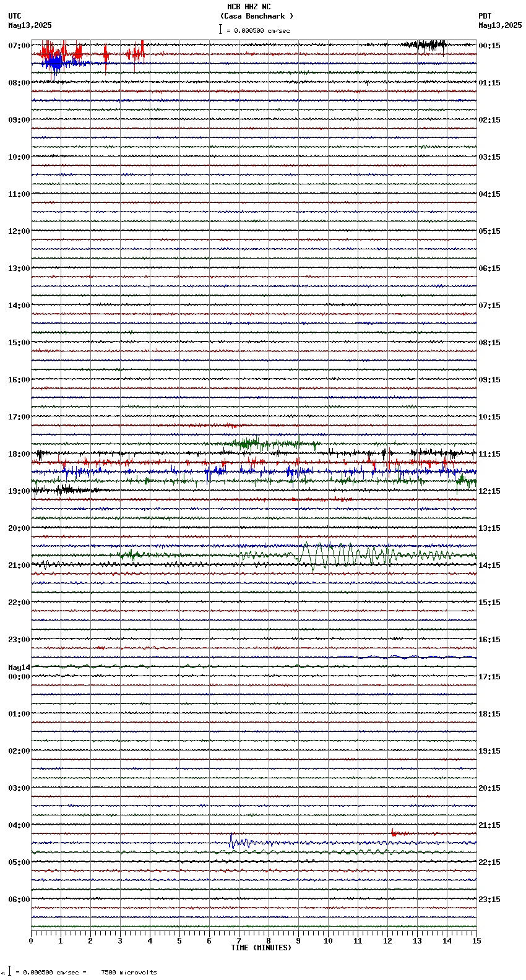
Task: Click the 0 minute tick label
Action: (x=31, y=941)
